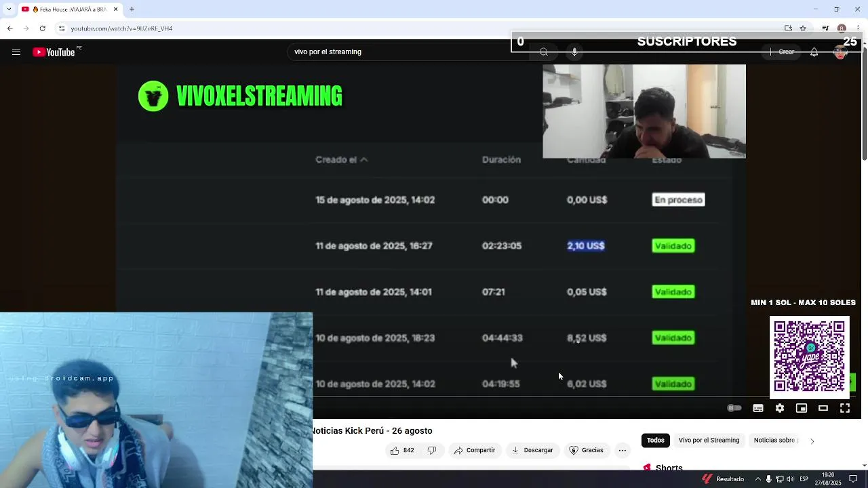
Task: Toggle video subtitles captions
Action: click(x=758, y=408)
